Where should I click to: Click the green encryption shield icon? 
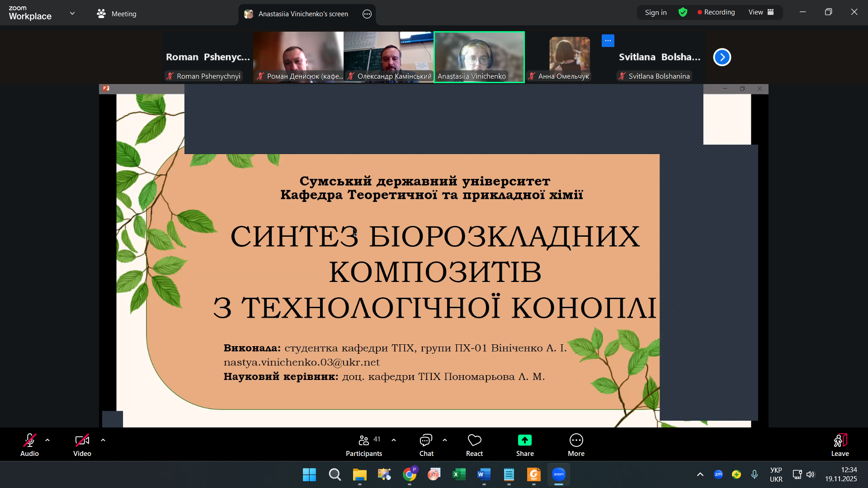pos(683,12)
